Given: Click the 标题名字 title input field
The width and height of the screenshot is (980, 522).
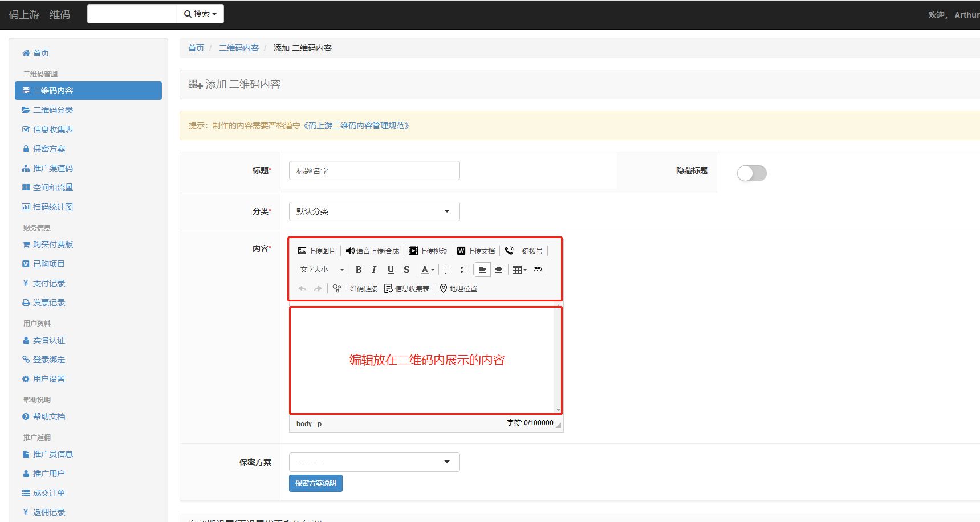Looking at the screenshot, I should point(373,170).
